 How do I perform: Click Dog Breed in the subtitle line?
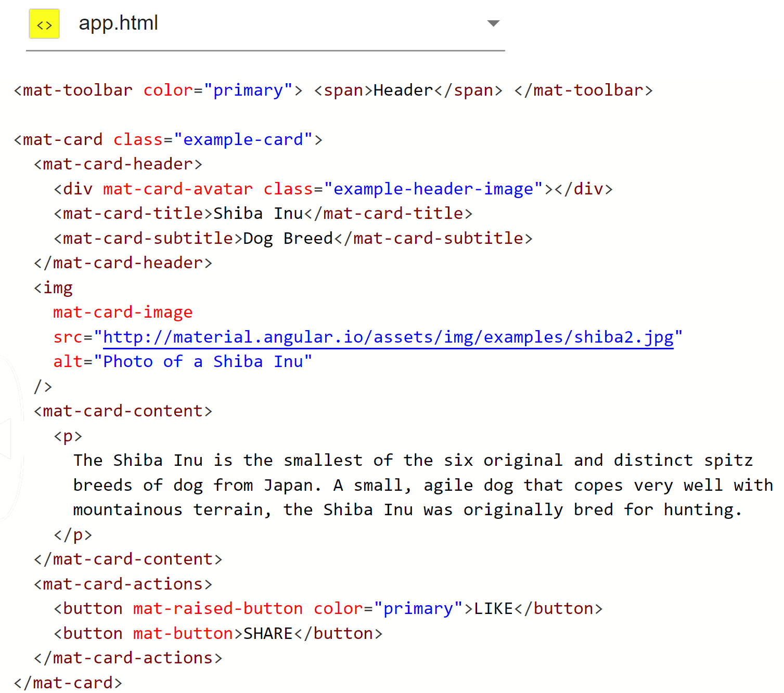[x=288, y=239]
